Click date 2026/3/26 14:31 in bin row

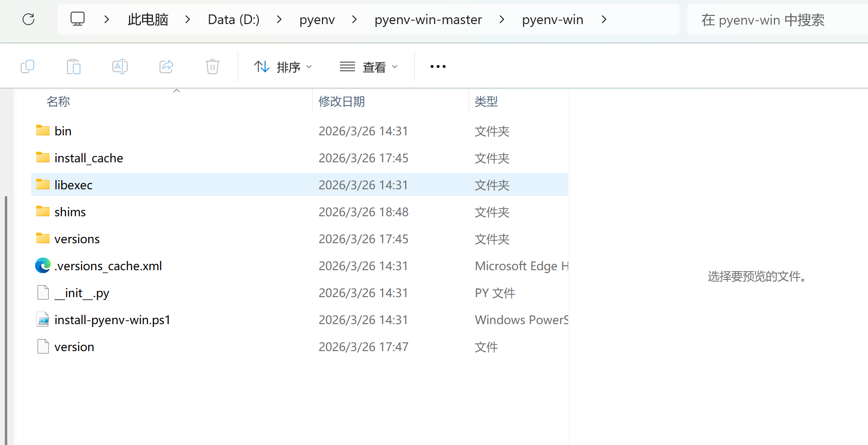(363, 131)
